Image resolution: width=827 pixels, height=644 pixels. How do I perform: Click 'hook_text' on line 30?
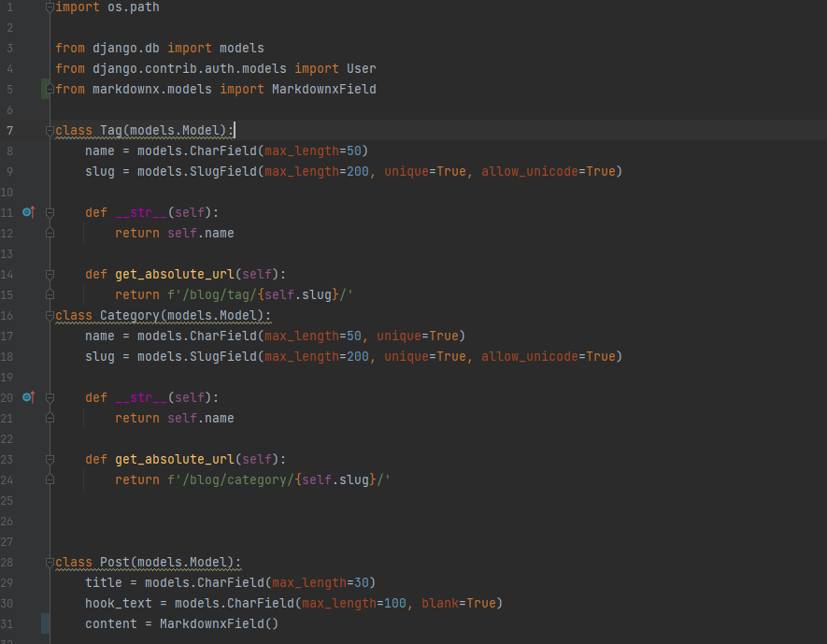click(x=118, y=604)
